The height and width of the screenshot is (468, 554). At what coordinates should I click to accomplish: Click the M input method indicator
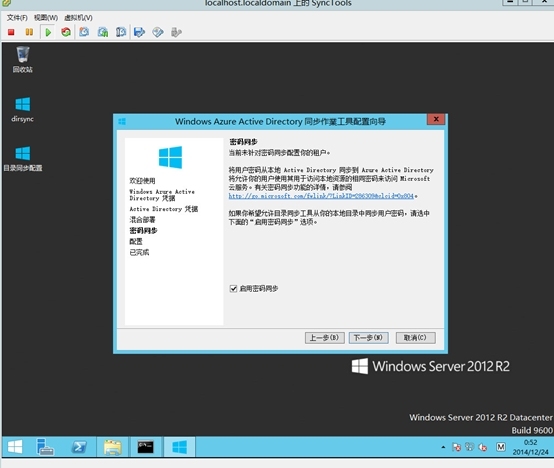click(x=501, y=447)
